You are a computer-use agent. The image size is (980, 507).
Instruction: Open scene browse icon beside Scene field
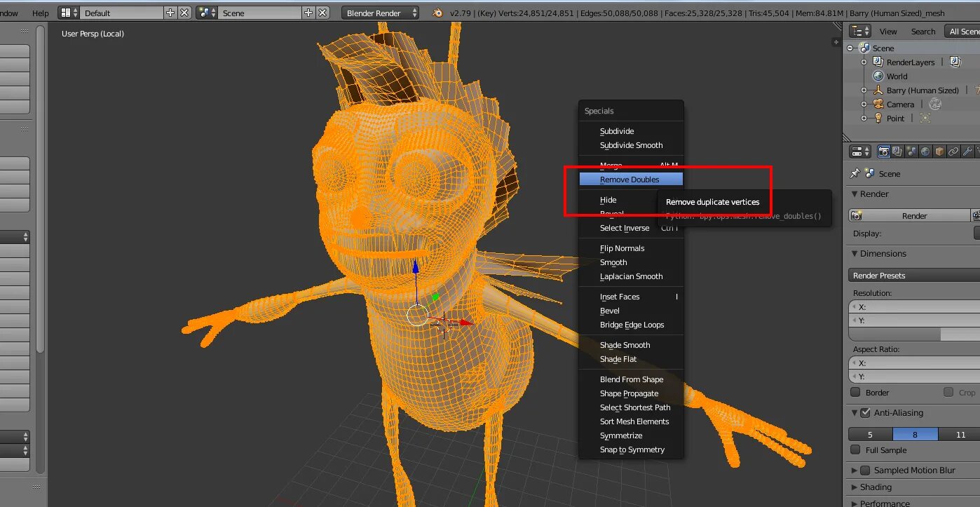(x=206, y=13)
